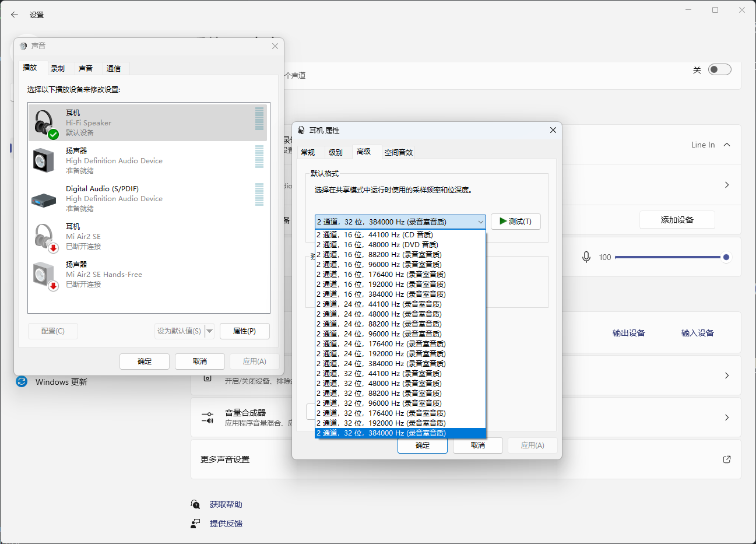Click the input volume slider handle

point(726,257)
